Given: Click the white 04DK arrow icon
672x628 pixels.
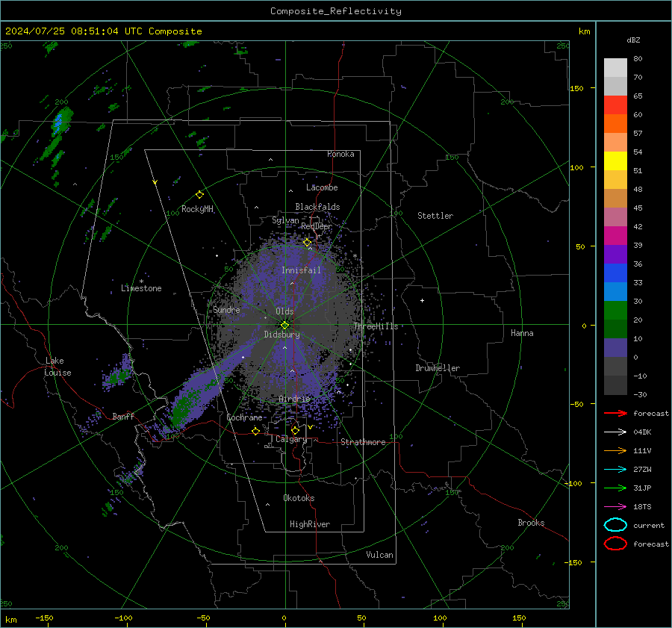Looking at the screenshot, I should 615,432.
